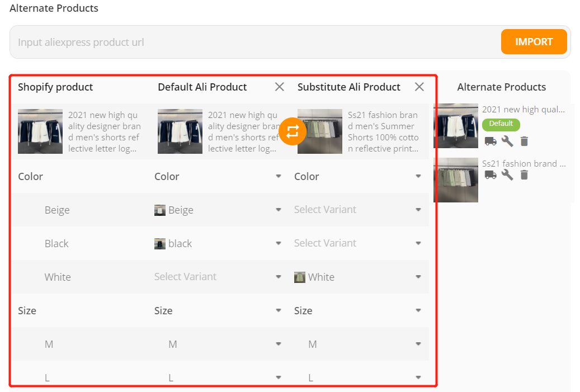Click the green Default badge
This screenshot has width=580, height=392.
(501, 124)
